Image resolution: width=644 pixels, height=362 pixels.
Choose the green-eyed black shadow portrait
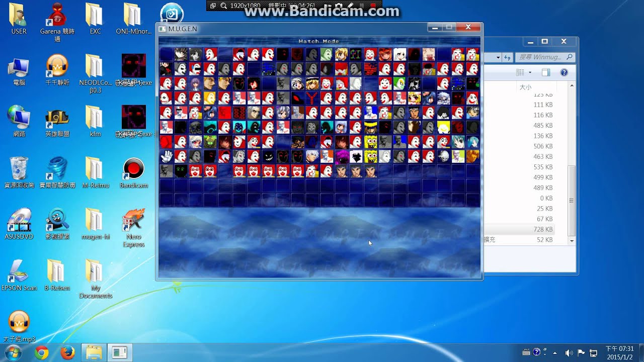181,171
